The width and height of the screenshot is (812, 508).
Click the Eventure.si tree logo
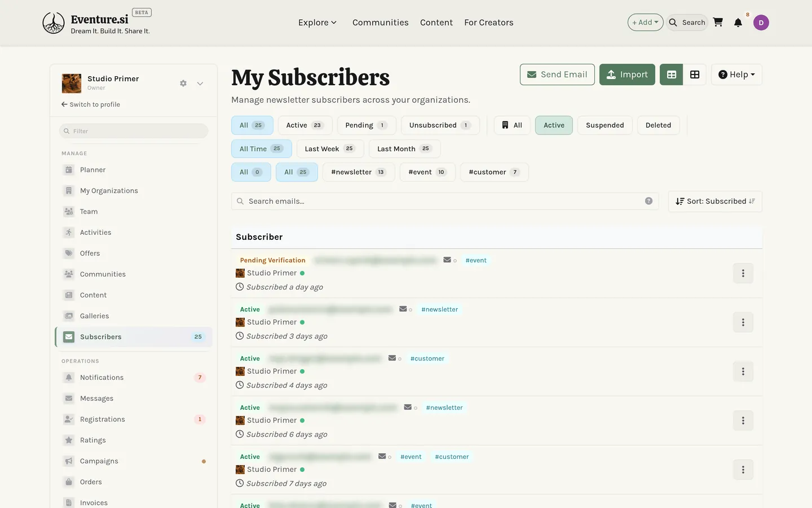click(54, 23)
